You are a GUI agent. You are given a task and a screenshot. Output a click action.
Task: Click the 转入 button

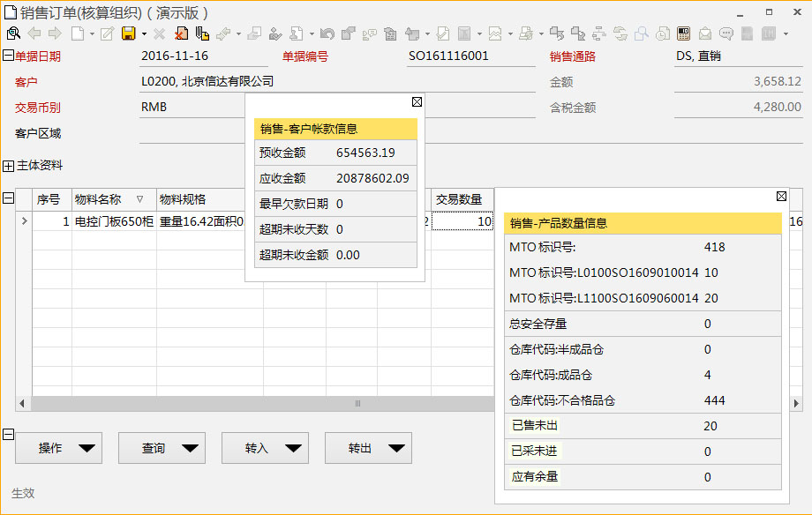tap(266, 448)
